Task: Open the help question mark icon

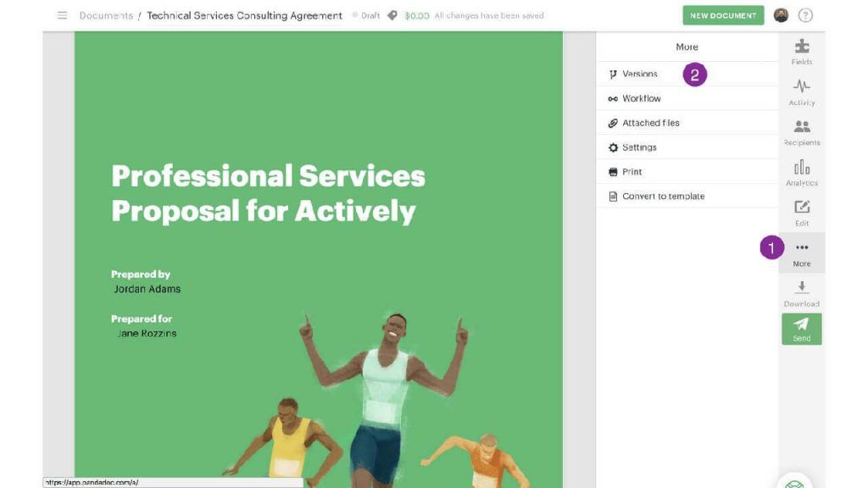Action: [x=805, y=15]
